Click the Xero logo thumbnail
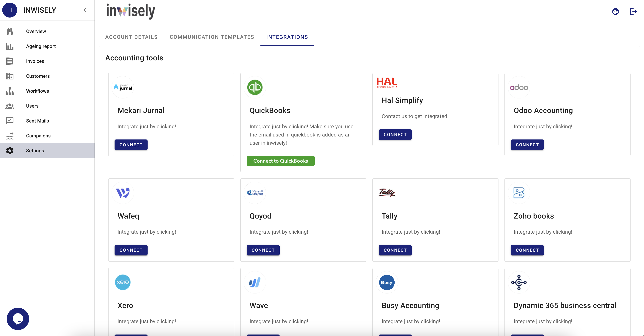 click(x=123, y=282)
